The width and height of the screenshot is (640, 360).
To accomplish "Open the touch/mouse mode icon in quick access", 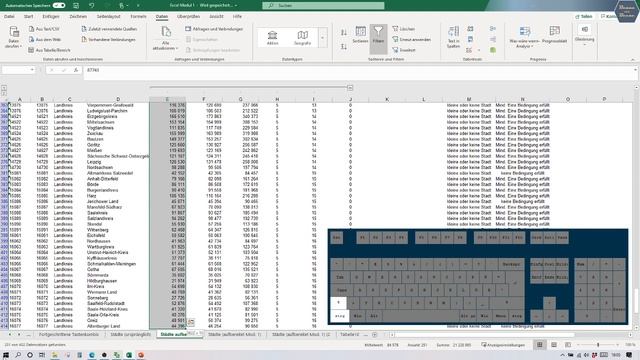I will (x=121, y=5).
